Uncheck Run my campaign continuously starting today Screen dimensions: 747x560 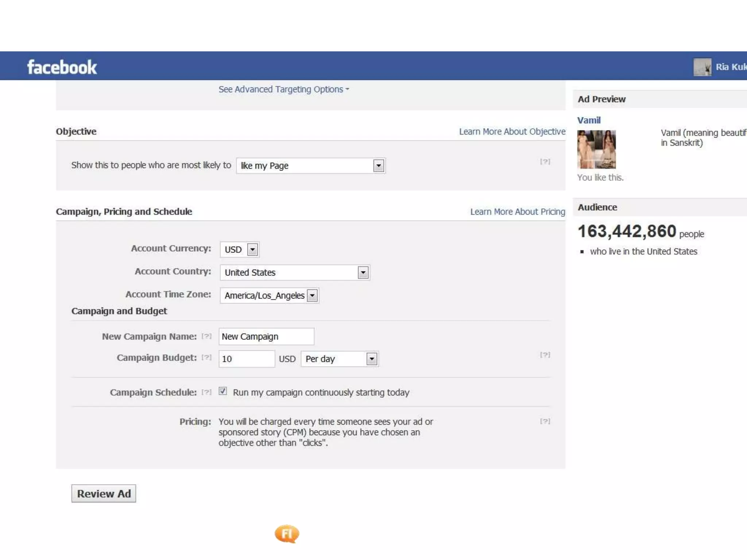coord(223,391)
